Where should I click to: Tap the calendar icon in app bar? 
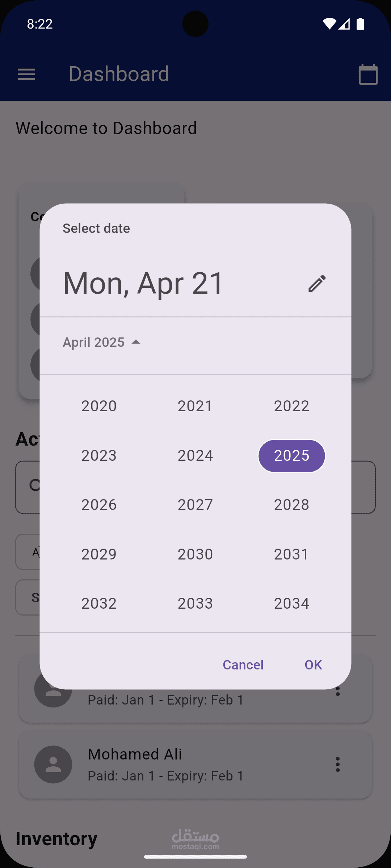point(368,75)
